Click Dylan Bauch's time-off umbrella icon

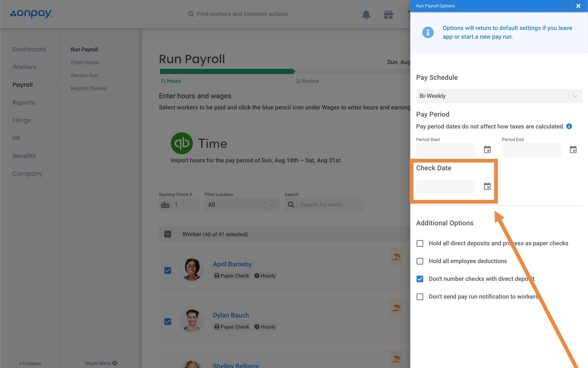(396, 308)
